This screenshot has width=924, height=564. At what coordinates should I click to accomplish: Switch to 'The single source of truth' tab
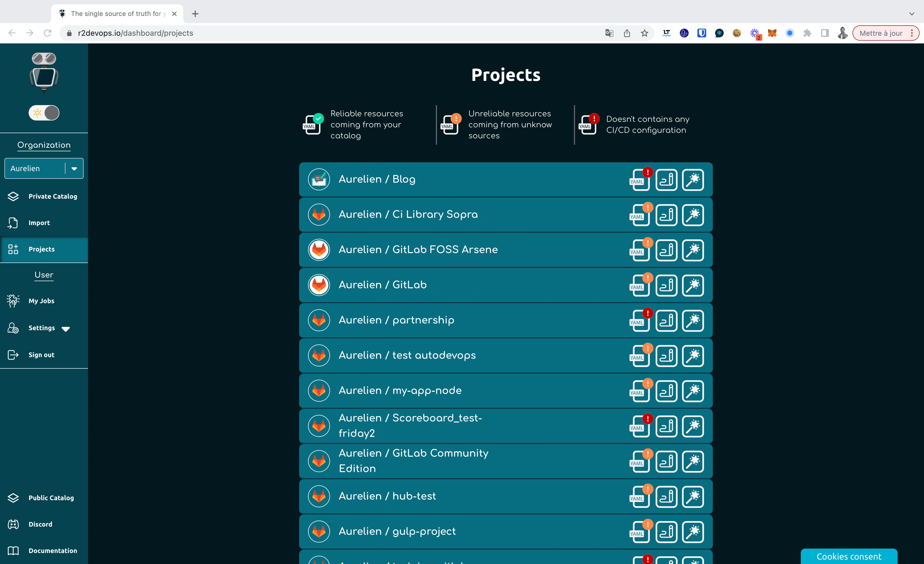[x=112, y=13]
